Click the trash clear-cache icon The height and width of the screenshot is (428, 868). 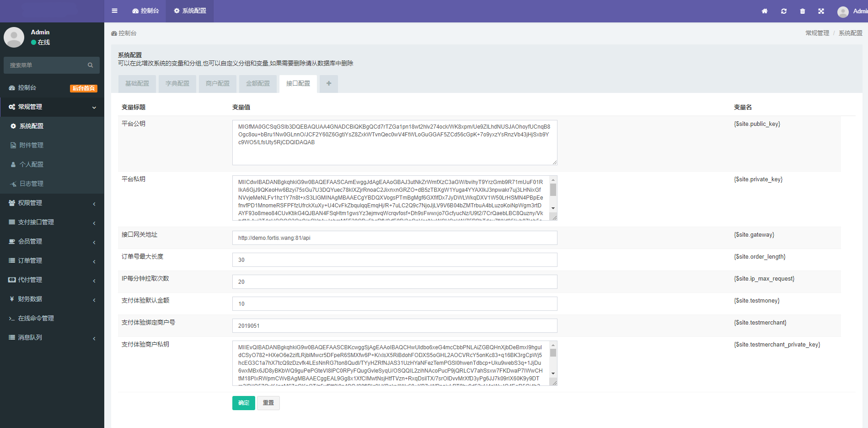coord(802,11)
